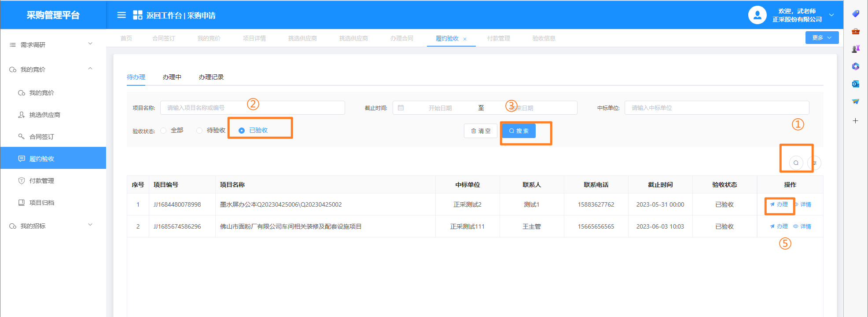
Task: Click the briefcase tools icon in sidebar
Action: tap(855, 31)
